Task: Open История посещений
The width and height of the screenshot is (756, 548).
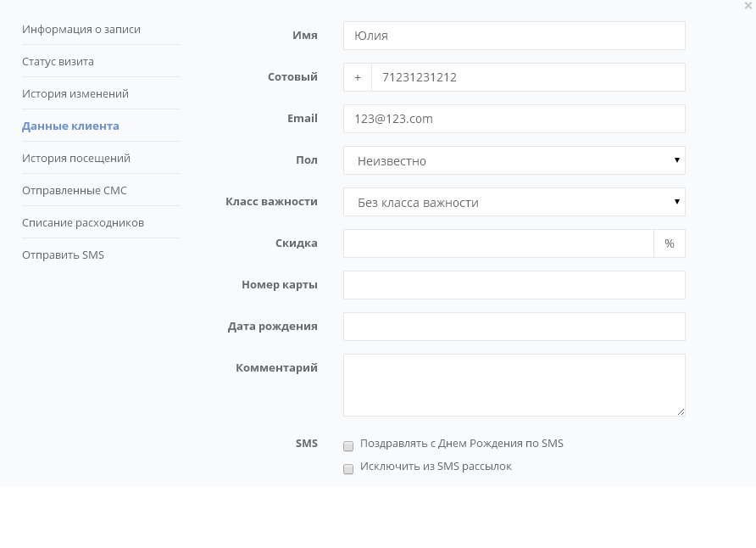Action: (76, 159)
